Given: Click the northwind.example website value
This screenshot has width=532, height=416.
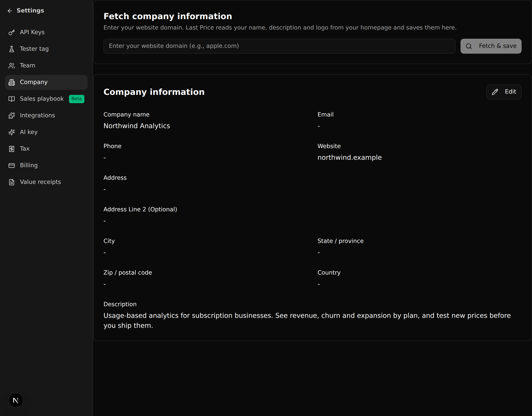Looking at the screenshot, I should [350, 157].
